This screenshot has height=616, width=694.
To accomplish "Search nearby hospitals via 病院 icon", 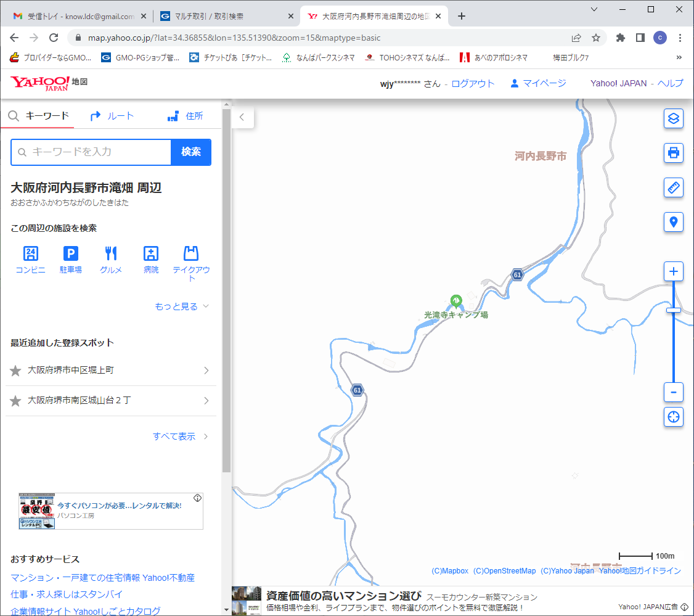I will pos(151,260).
